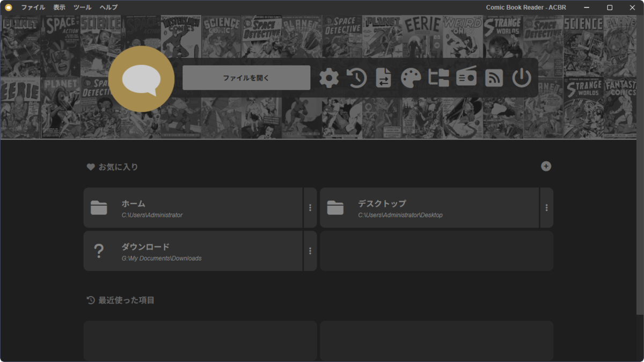Maximize the application window

(x=610, y=8)
